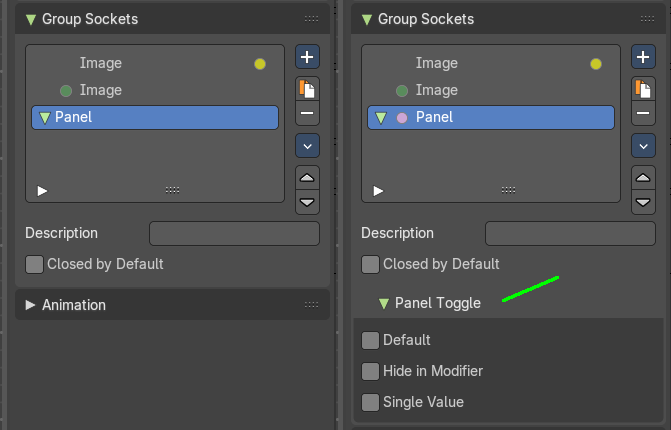This screenshot has width=671, height=430.
Task: Expand list filter options in left panel
Action: [42, 191]
